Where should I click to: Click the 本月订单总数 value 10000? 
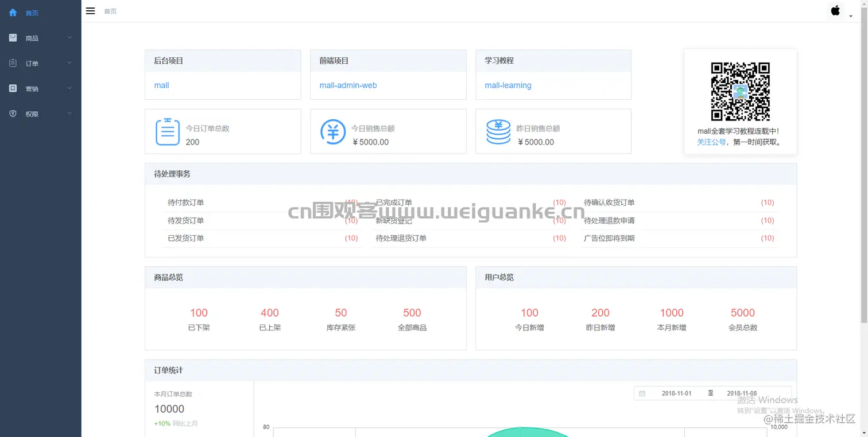[169, 409]
